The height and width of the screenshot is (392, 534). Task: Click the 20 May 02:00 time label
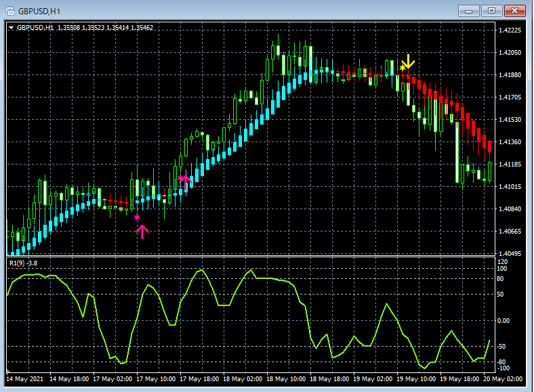click(x=503, y=378)
